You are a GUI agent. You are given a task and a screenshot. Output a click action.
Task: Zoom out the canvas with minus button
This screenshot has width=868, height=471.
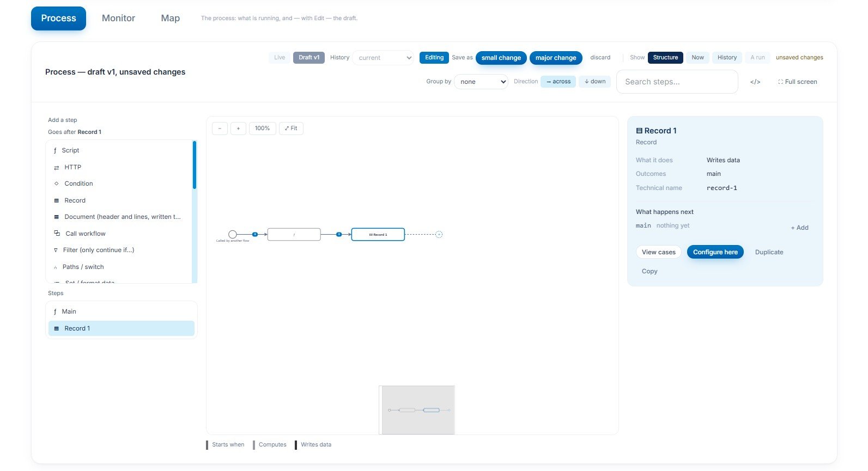[x=220, y=129]
